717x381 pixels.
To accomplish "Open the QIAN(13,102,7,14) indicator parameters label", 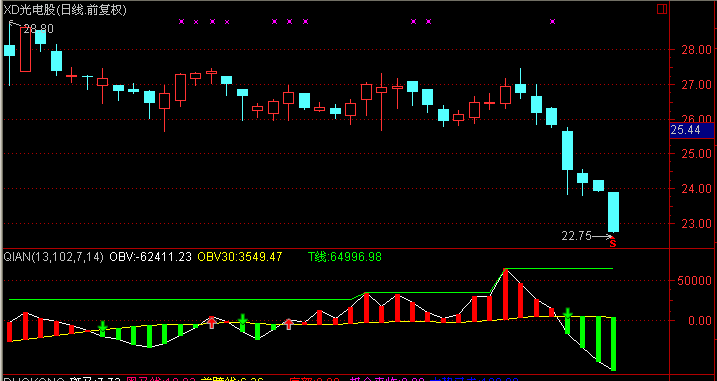I will pos(54,257).
